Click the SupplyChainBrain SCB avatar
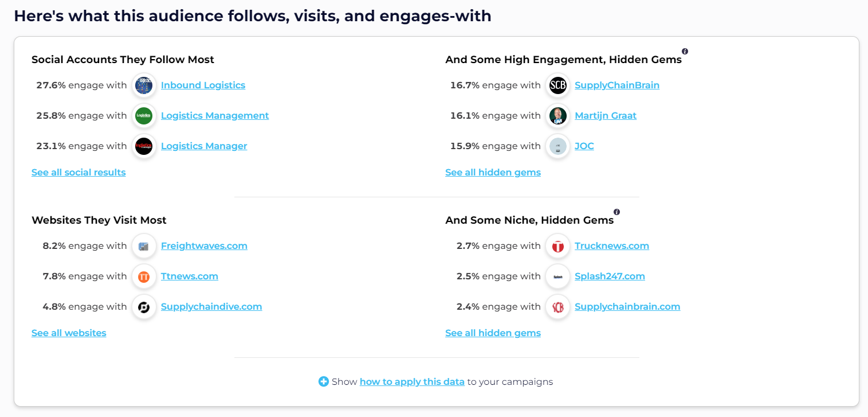 tap(557, 85)
